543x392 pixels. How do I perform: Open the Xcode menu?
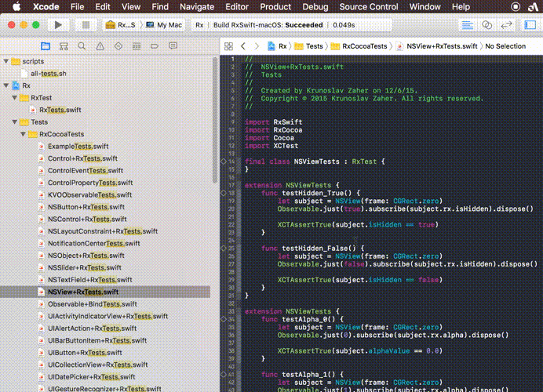click(x=46, y=6)
